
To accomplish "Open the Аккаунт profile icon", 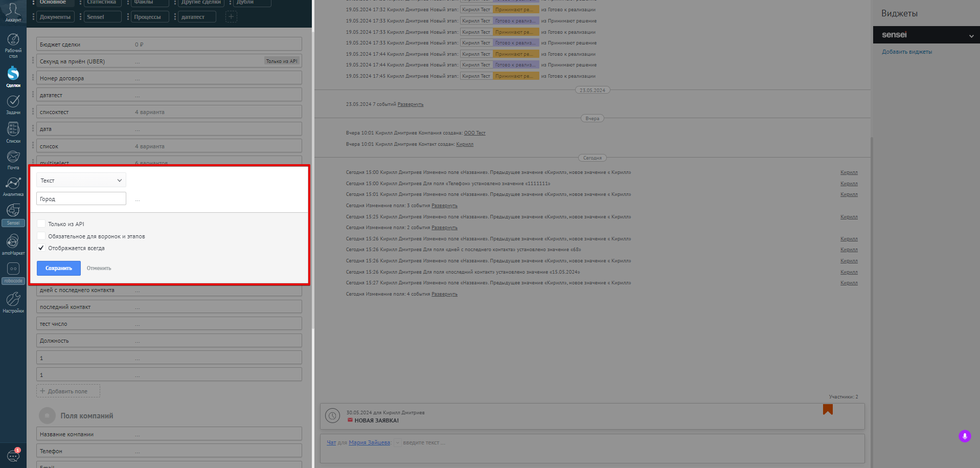I will [x=13, y=11].
